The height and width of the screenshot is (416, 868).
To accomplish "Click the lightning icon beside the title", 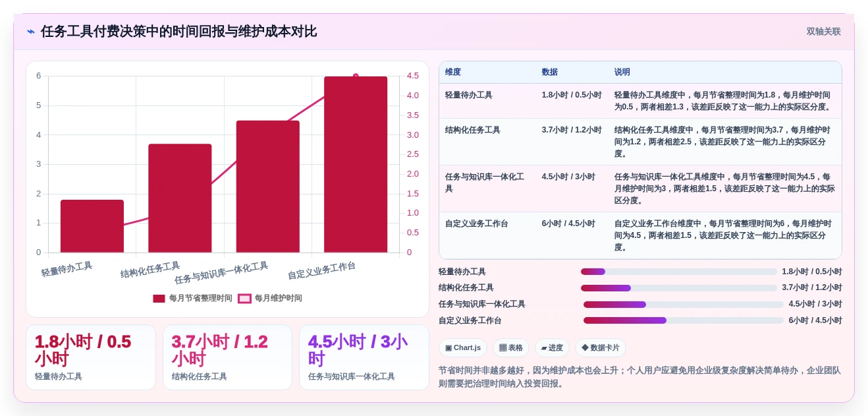I will [x=31, y=32].
